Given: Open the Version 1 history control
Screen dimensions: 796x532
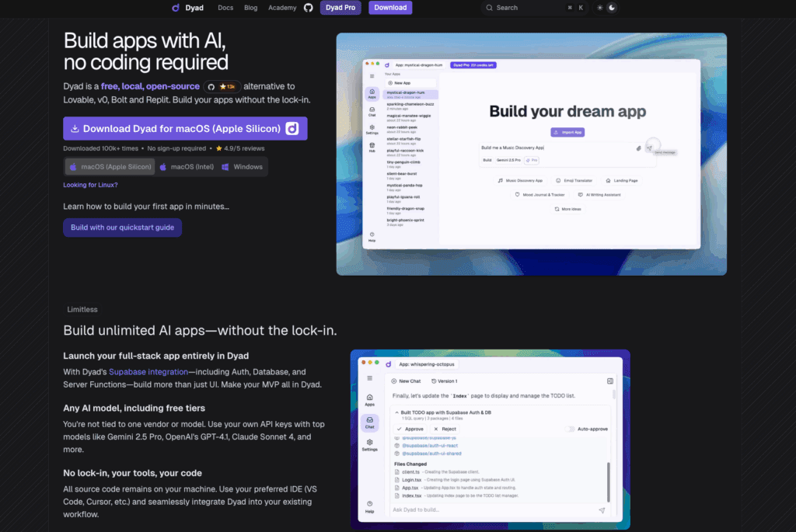Looking at the screenshot, I should tap(445, 381).
